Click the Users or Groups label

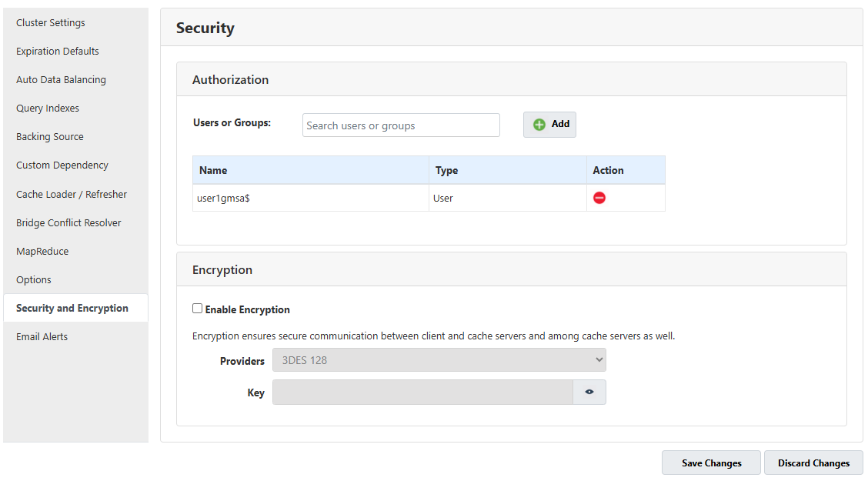(232, 123)
